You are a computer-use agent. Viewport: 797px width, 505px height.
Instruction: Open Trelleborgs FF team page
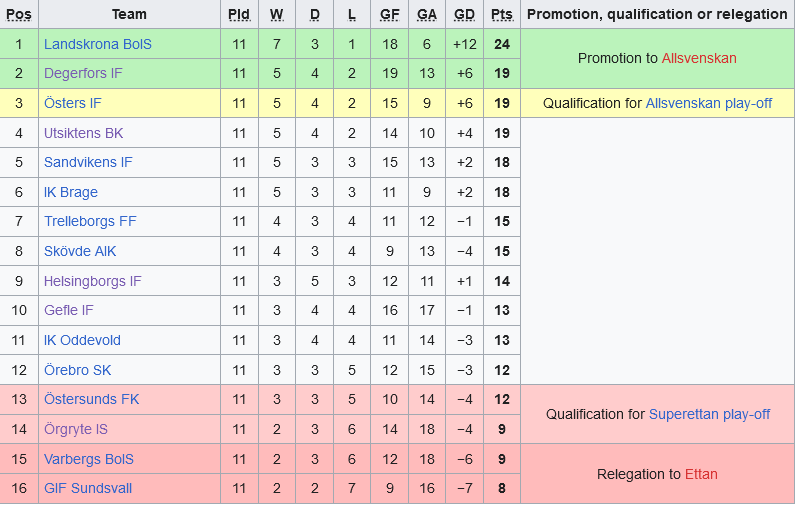[90, 221]
